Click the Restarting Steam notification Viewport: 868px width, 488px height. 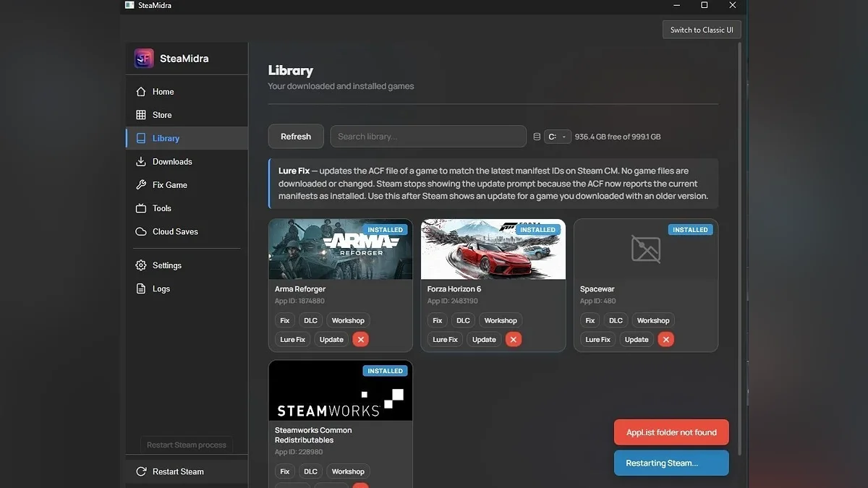pos(671,463)
